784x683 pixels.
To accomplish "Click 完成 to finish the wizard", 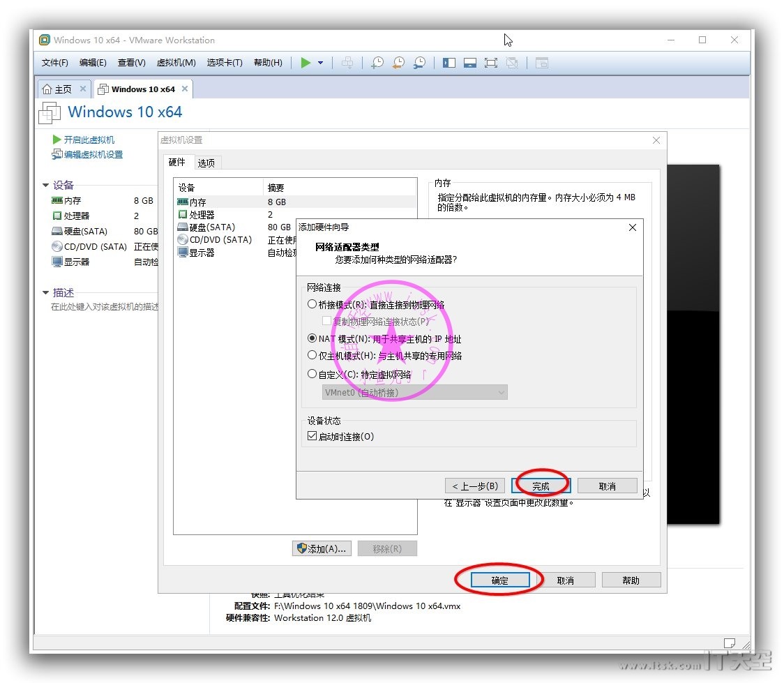I will [541, 486].
